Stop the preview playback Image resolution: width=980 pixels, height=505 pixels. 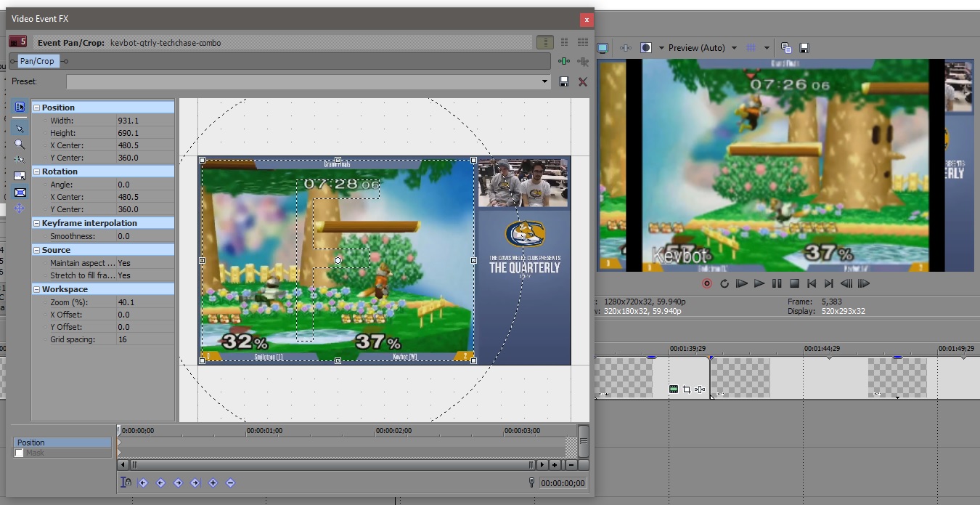(x=794, y=283)
